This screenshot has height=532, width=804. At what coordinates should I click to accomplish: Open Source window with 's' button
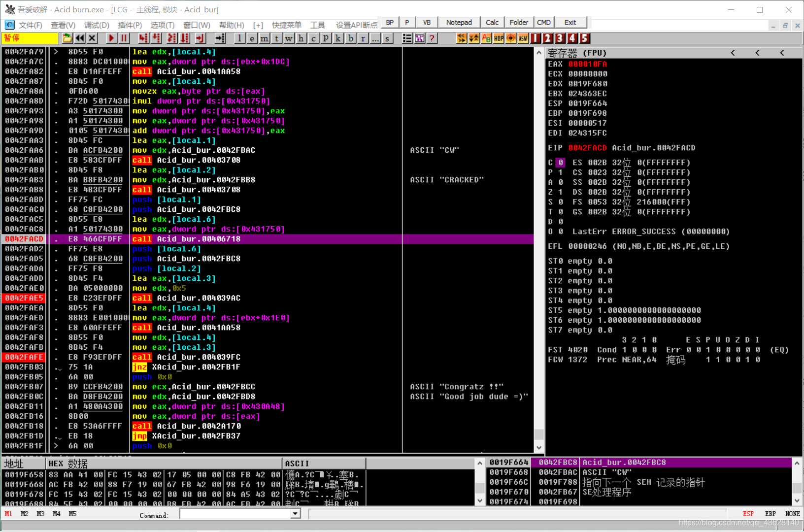[x=387, y=38]
